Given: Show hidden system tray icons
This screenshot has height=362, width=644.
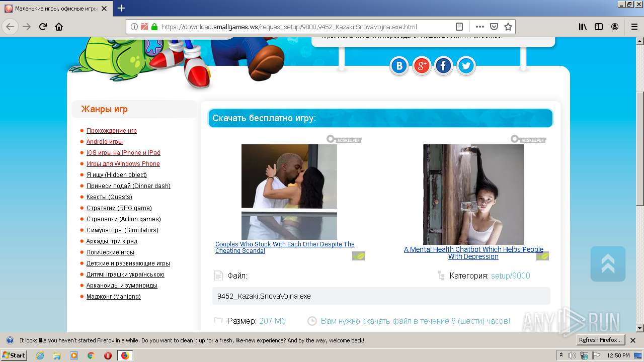Looking at the screenshot, I should coord(561,355).
